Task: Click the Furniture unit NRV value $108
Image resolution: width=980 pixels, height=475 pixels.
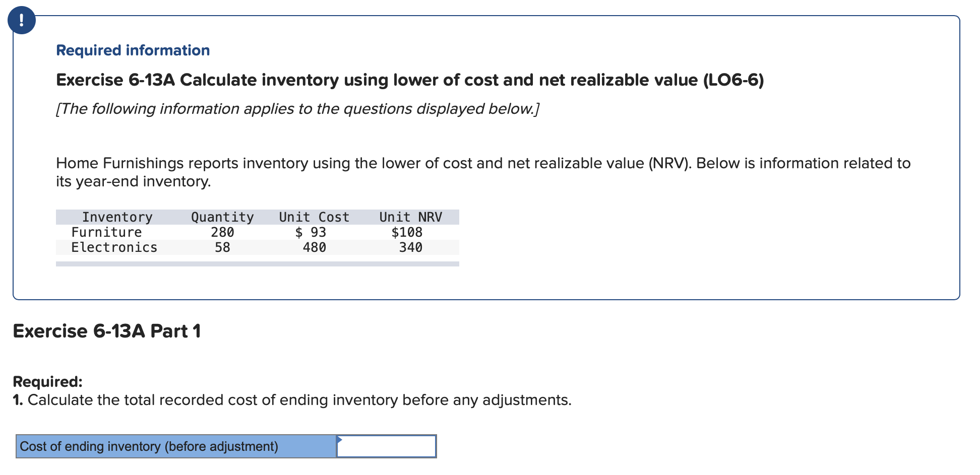Action: pyautogui.click(x=407, y=232)
